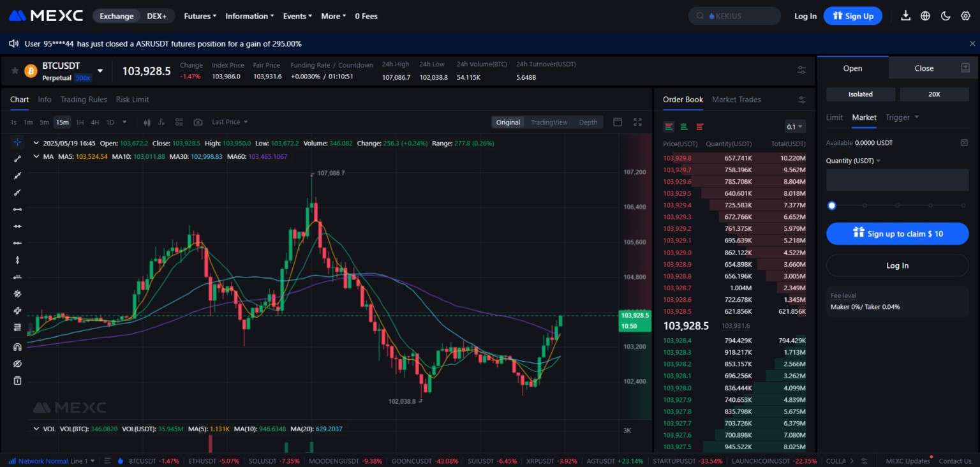Show only sell orders in order book

tap(700, 126)
